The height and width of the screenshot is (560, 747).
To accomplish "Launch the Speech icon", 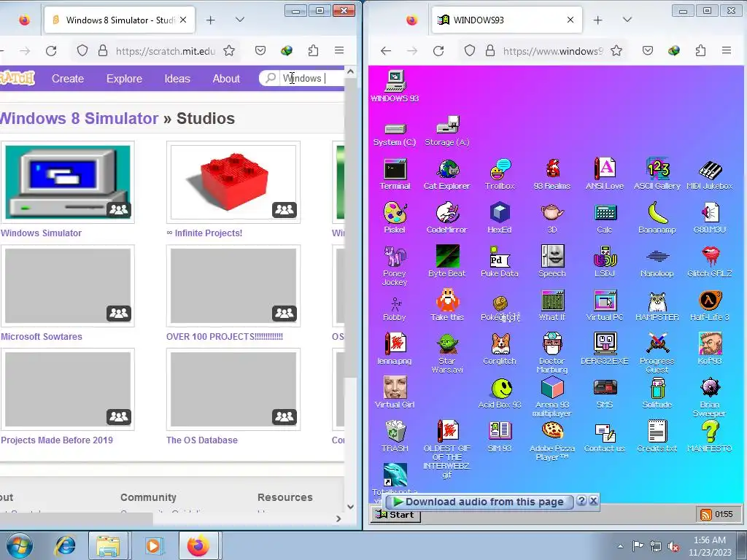I will pyautogui.click(x=552, y=262).
